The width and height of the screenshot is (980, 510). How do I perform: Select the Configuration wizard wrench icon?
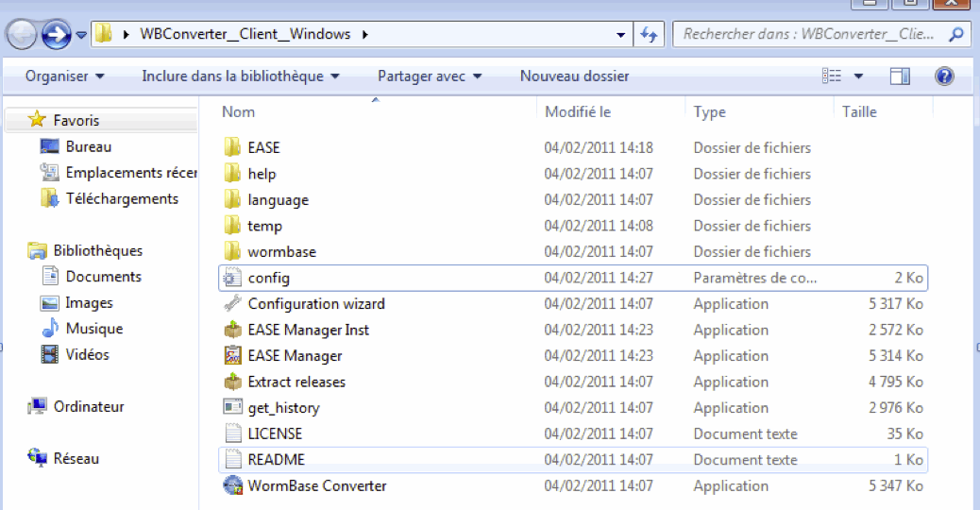232,304
